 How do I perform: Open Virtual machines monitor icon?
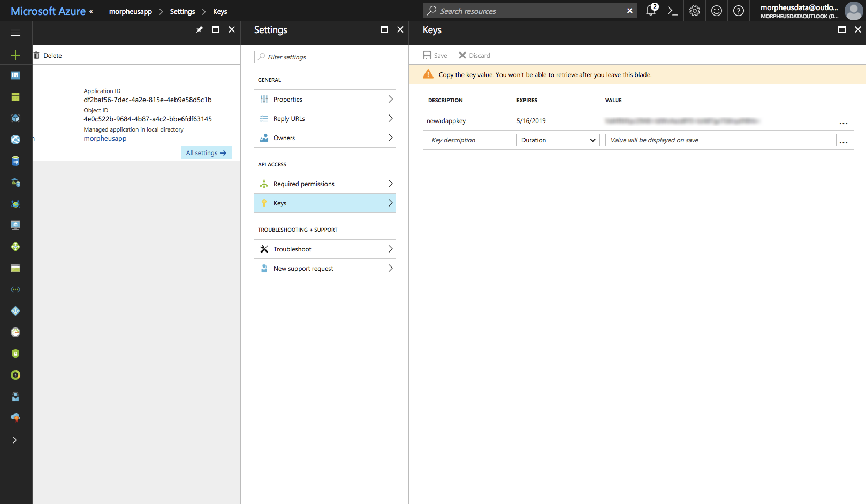tap(16, 225)
